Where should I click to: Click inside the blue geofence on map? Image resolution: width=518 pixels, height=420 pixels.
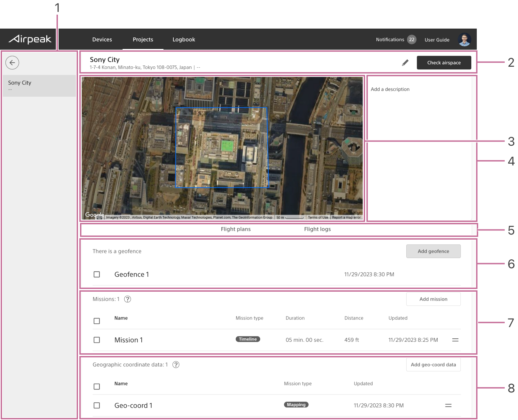221,147
